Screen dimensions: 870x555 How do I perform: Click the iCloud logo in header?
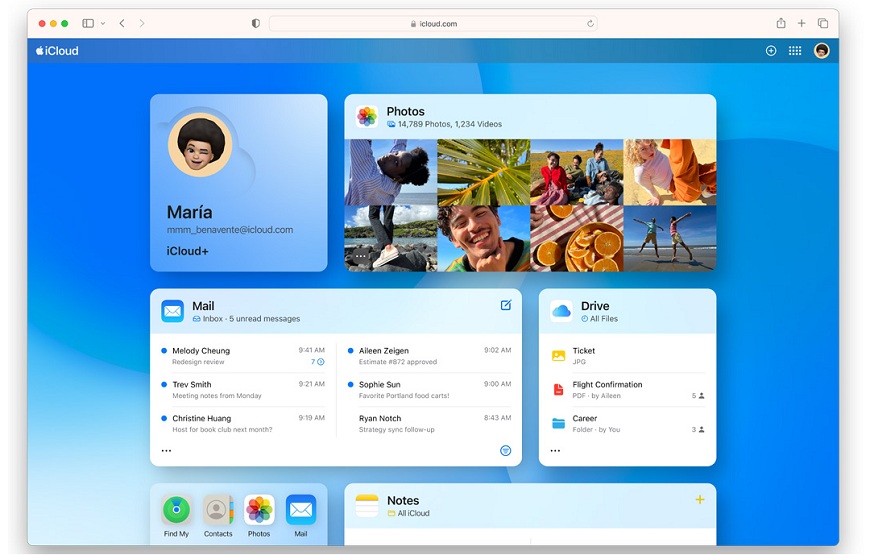pos(57,51)
